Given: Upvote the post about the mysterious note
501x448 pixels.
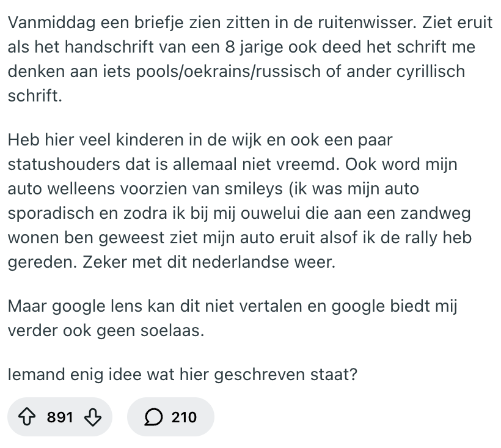Looking at the screenshot, I should pyautogui.click(x=26, y=417).
